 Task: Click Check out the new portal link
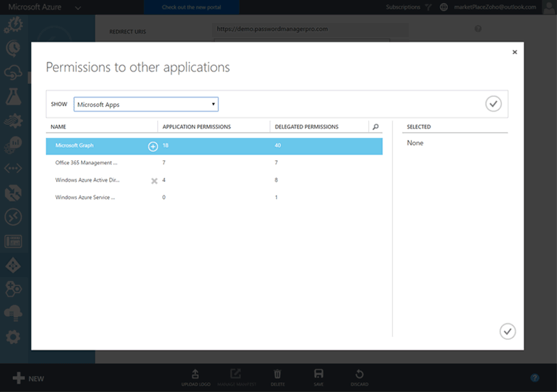tap(192, 8)
